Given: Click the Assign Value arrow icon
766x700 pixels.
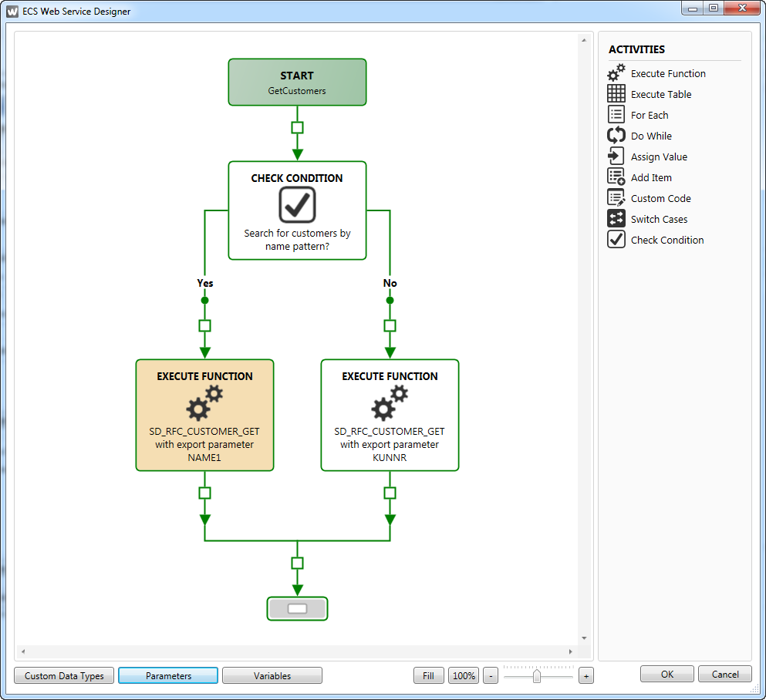Looking at the screenshot, I should [x=616, y=156].
